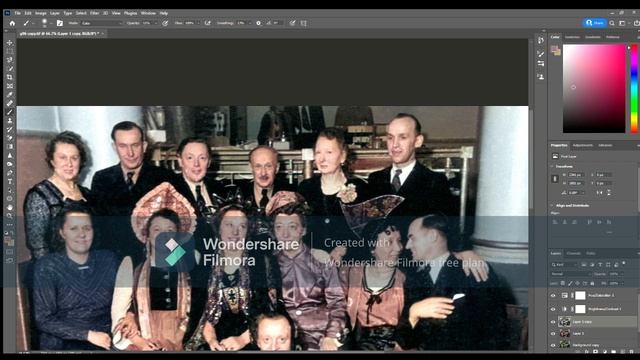640x360 pixels.
Task: Toggle lock position in Layers panel
Action: 578,283
